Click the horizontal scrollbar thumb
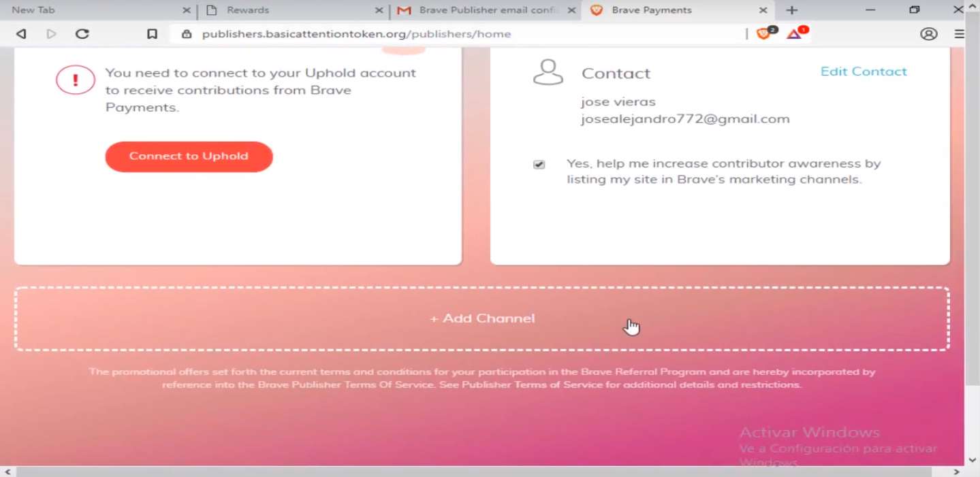The width and height of the screenshot is (980, 477). 473,472
